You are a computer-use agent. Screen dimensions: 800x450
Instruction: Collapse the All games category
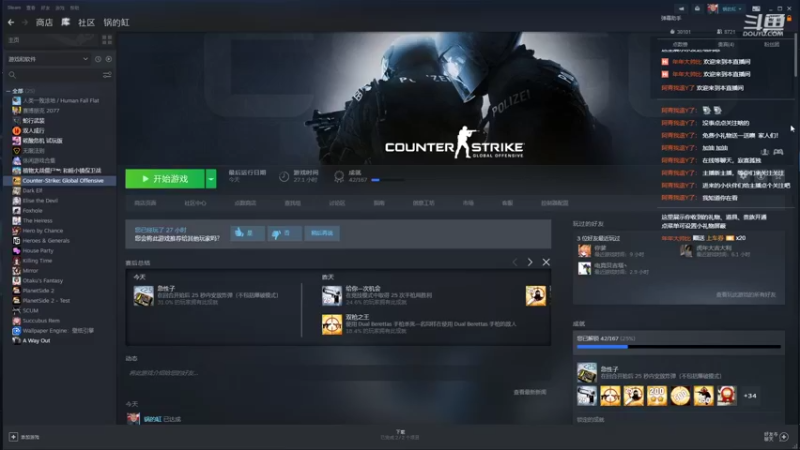pyautogui.click(x=8, y=91)
